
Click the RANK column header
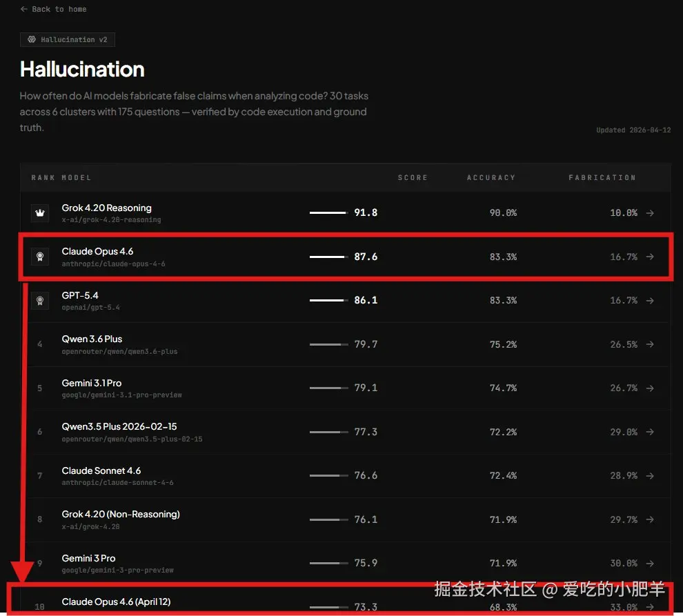43,178
